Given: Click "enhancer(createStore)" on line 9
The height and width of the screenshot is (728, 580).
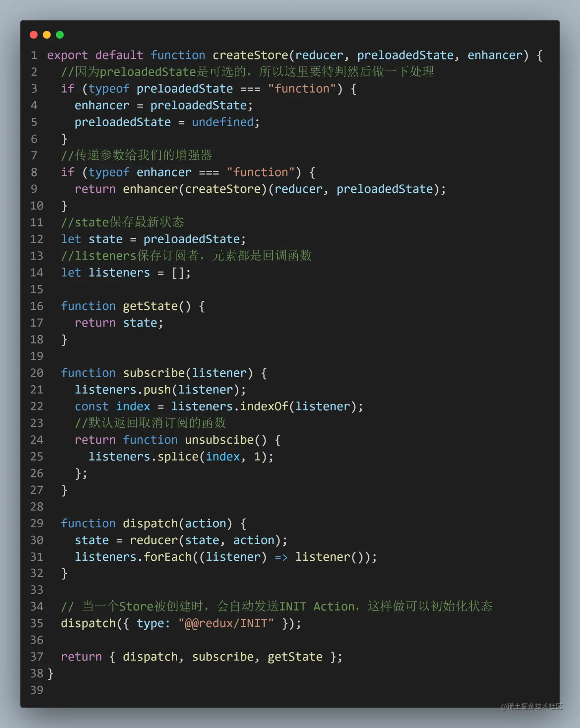Looking at the screenshot, I should (195, 189).
